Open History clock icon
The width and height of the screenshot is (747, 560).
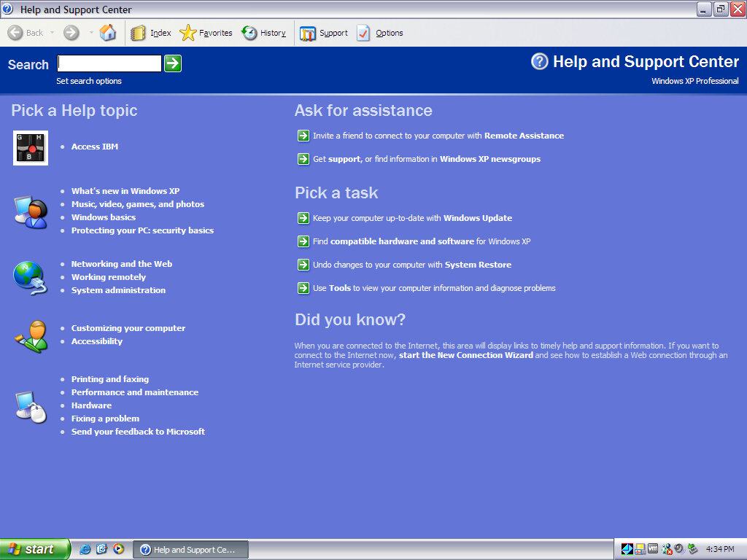[249, 33]
